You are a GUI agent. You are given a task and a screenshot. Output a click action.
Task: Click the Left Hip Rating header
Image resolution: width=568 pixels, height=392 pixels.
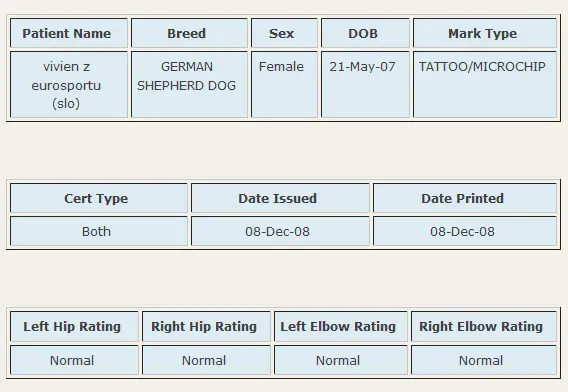point(74,326)
